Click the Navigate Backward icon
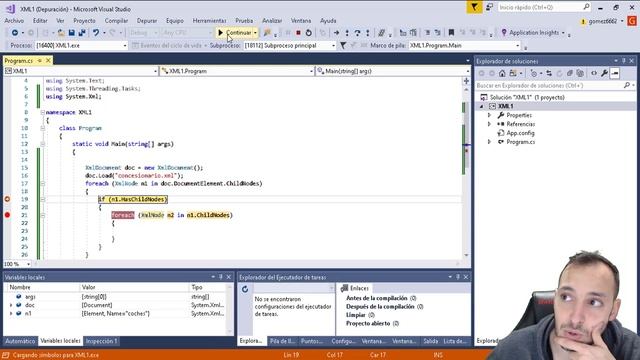 click(15, 33)
